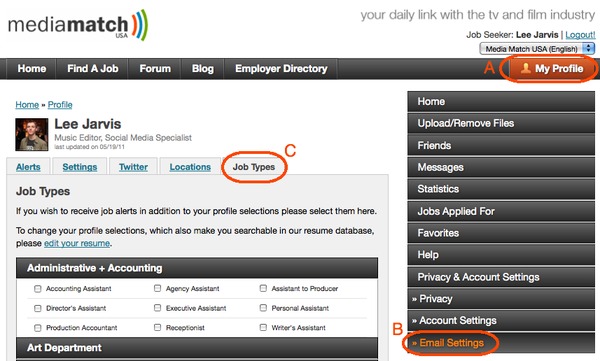Go to Employer Directory menu item
Image resolution: width=600 pixels, height=361 pixels.
tap(281, 69)
